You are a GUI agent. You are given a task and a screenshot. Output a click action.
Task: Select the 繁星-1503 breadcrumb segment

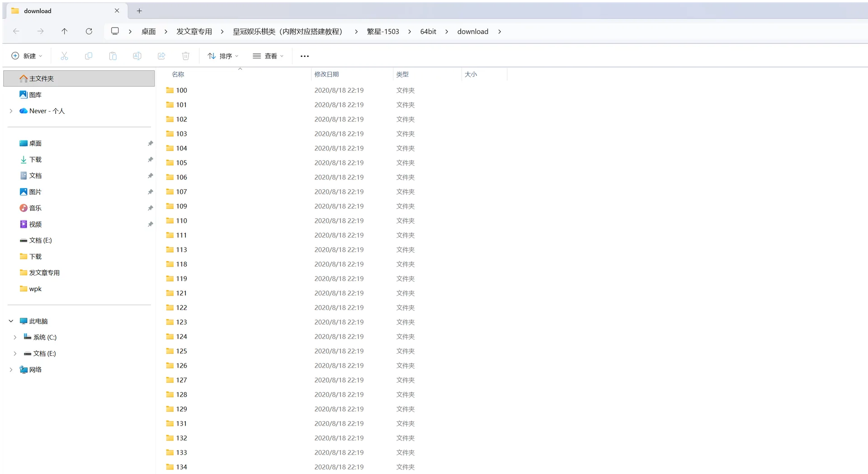[383, 31]
